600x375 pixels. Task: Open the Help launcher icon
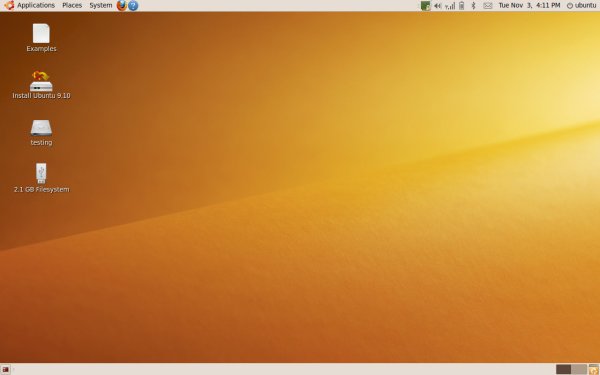point(133,5)
